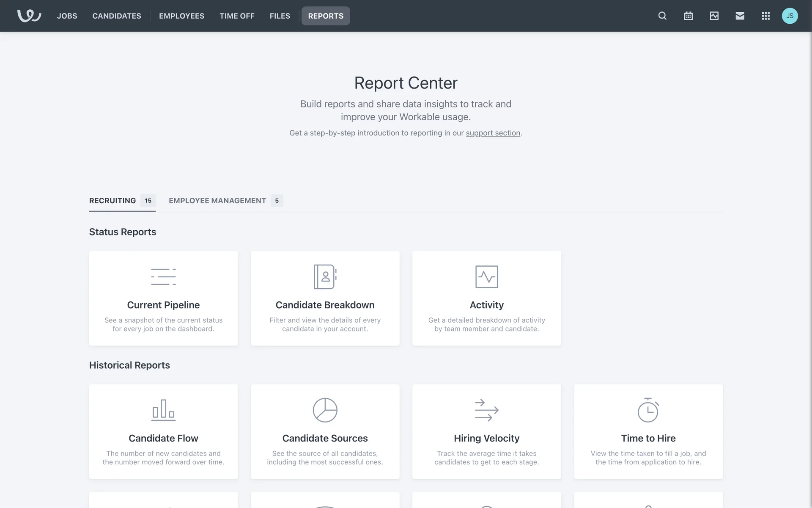Open search with magnifier icon

(x=662, y=16)
